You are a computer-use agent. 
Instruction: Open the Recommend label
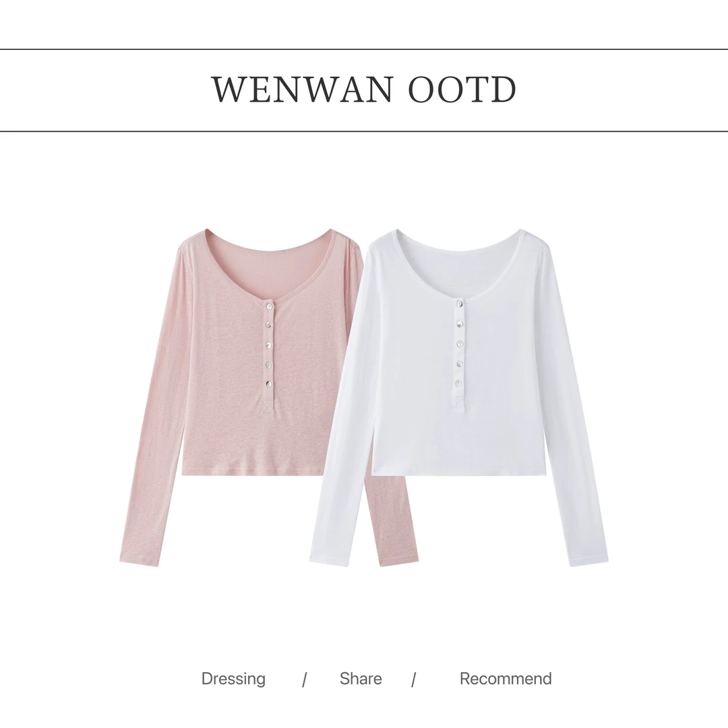(x=506, y=678)
